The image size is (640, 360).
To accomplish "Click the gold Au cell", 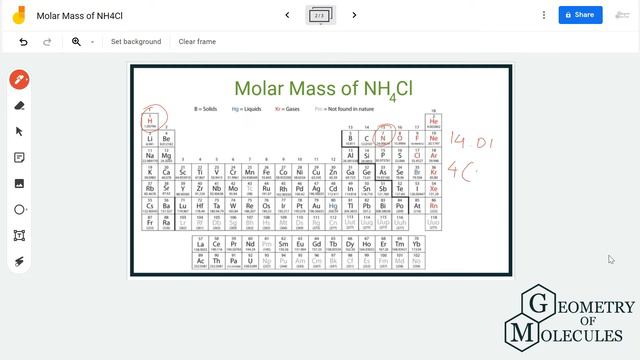I will pyautogui.click(x=316, y=206).
